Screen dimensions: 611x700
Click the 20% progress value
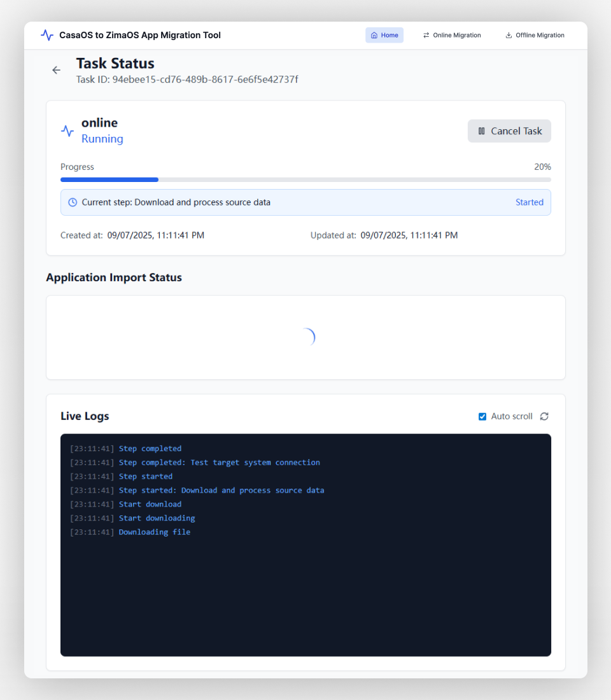(x=543, y=167)
